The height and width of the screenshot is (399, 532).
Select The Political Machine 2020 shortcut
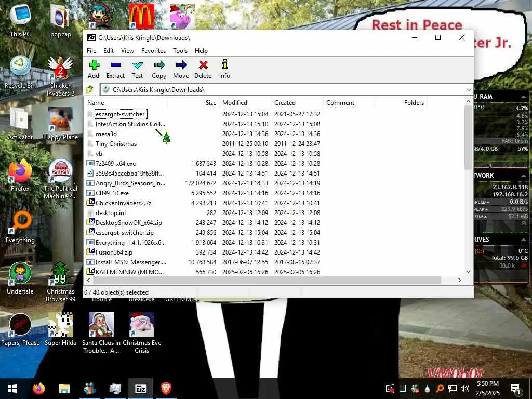60,179
